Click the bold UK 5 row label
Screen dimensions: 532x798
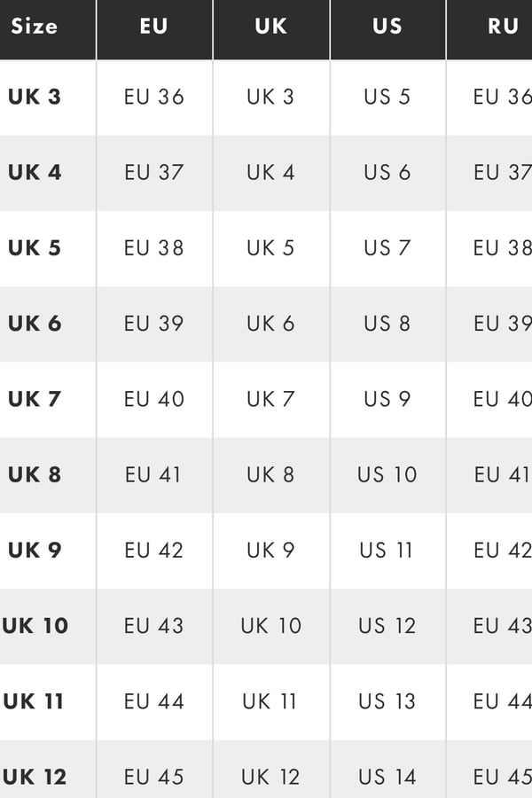tap(35, 247)
